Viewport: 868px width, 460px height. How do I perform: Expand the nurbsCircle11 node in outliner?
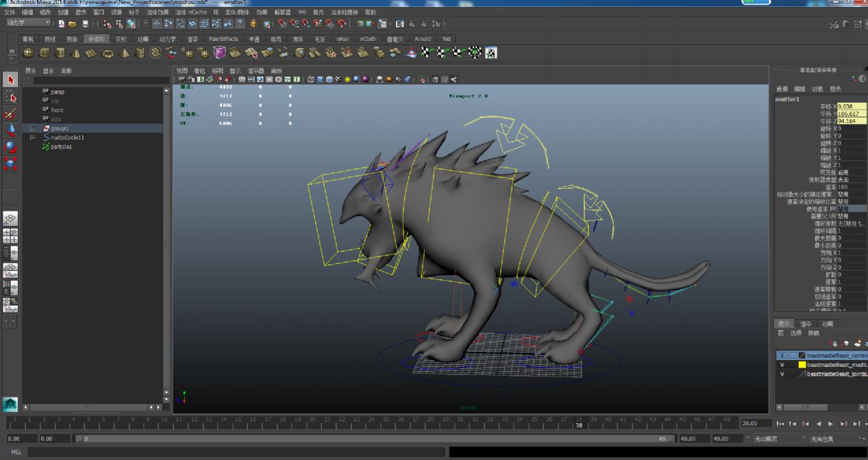[x=32, y=138]
